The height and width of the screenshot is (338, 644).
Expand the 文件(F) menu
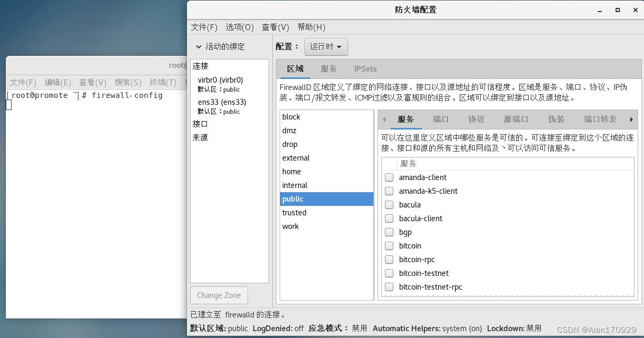click(x=204, y=27)
